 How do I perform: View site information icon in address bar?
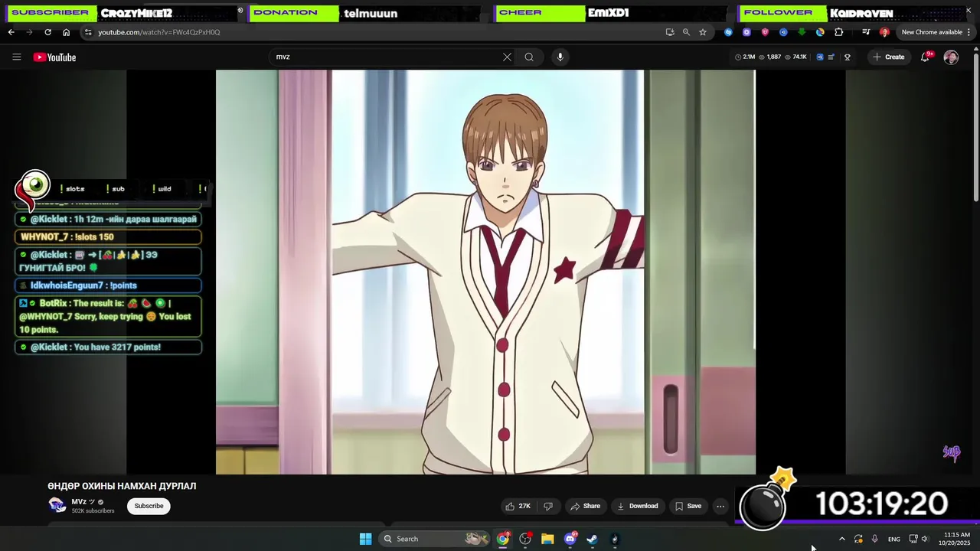[88, 32]
